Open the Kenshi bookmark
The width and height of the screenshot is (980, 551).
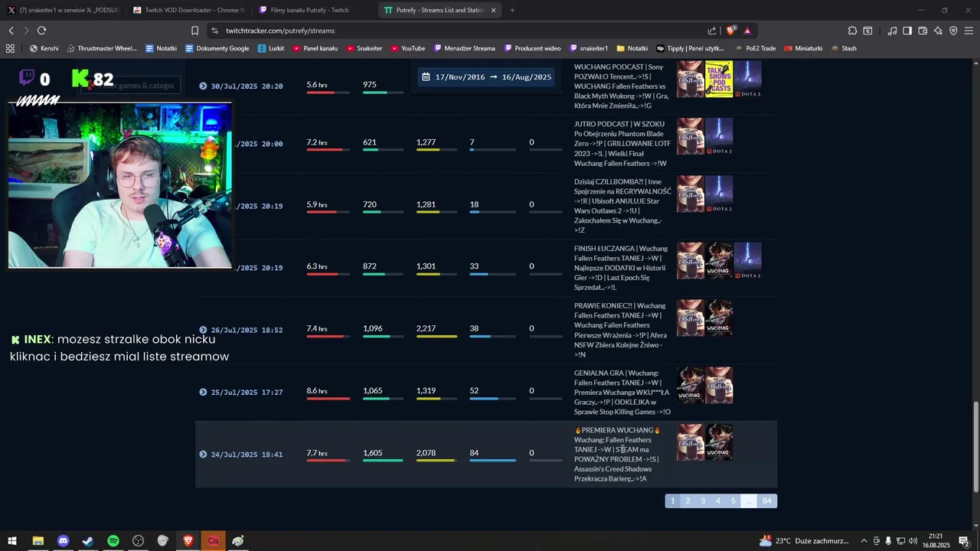pyautogui.click(x=44, y=48)
